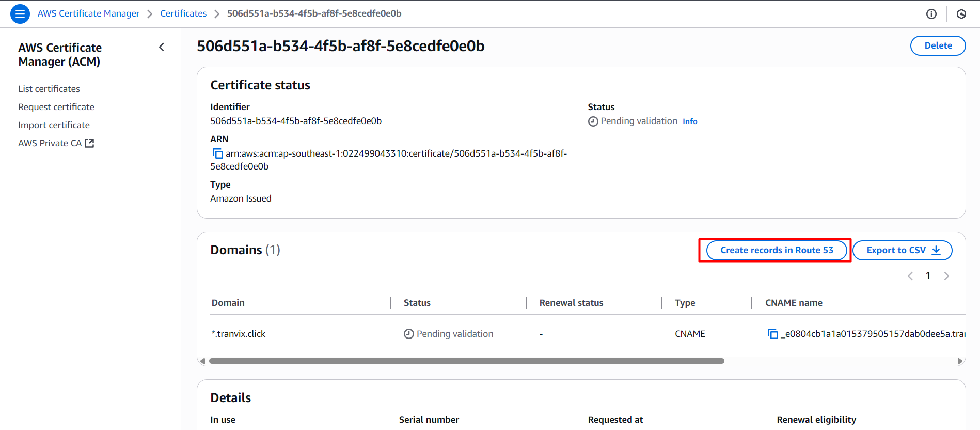Delete this certificate
The image size is (980, 430).
point(938,45)
